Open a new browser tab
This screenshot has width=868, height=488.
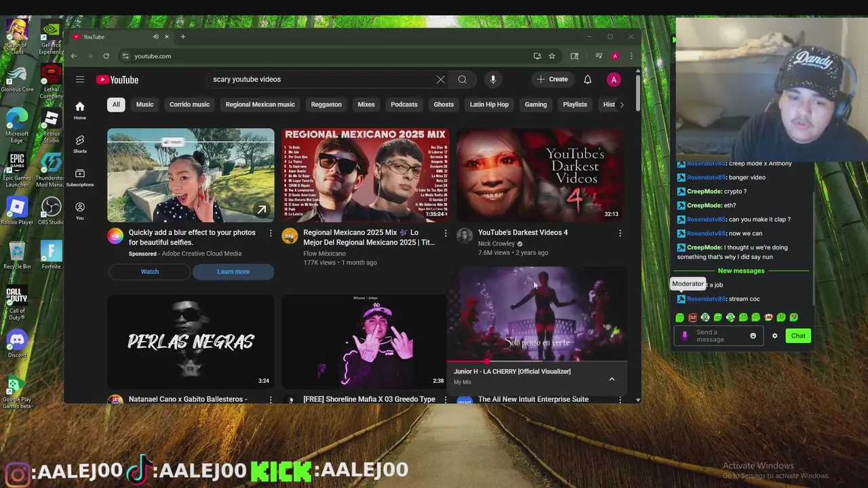tap(182, 37)
